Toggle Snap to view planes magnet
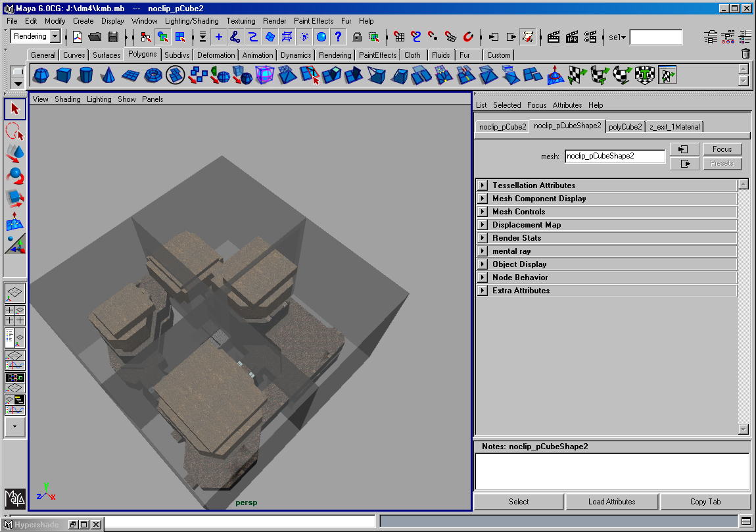The height and width of the screenshot is (532, 756). (450, 37)
